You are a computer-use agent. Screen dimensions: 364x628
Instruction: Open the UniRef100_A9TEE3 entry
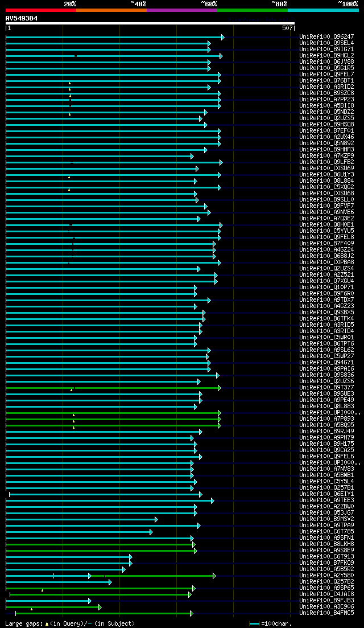(x=326, y=500)
